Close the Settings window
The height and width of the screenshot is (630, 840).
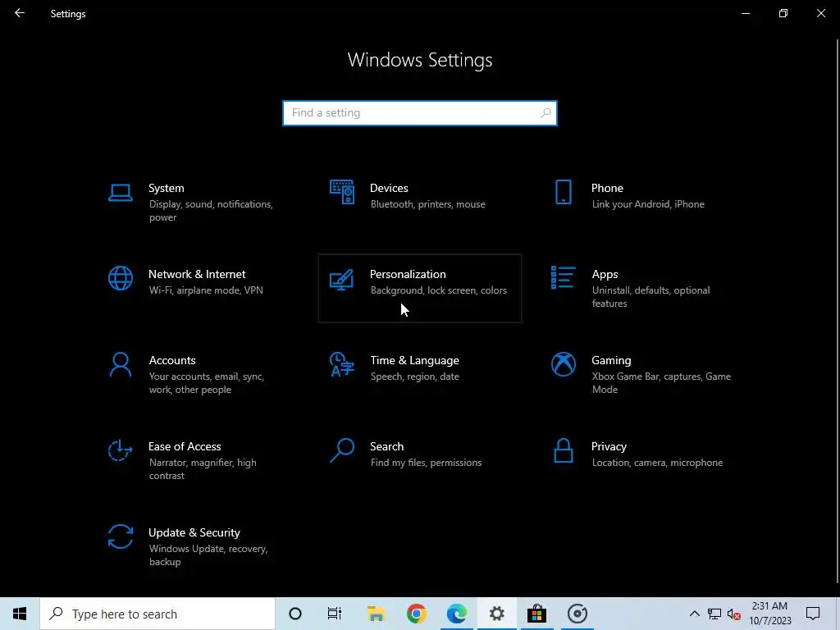[x=820, y=13]
